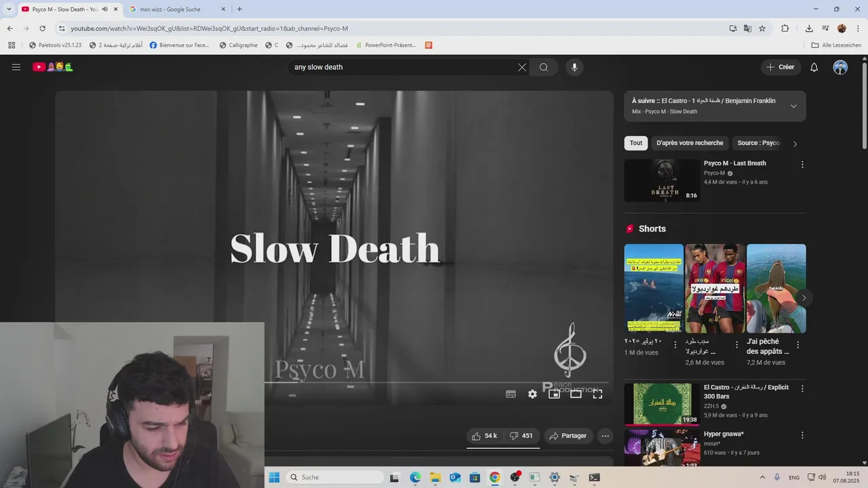
Task: Open Chrome downloads icon
Action: pyautogui.click(x=809, y=28)
